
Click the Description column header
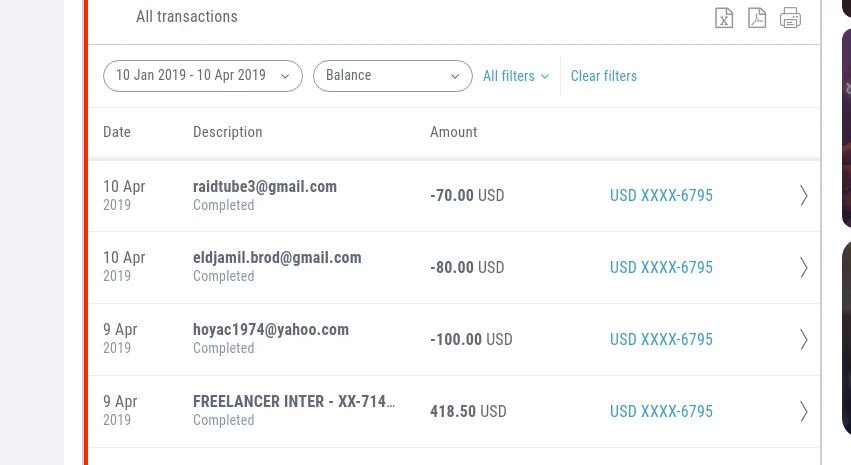coord(227,132)
